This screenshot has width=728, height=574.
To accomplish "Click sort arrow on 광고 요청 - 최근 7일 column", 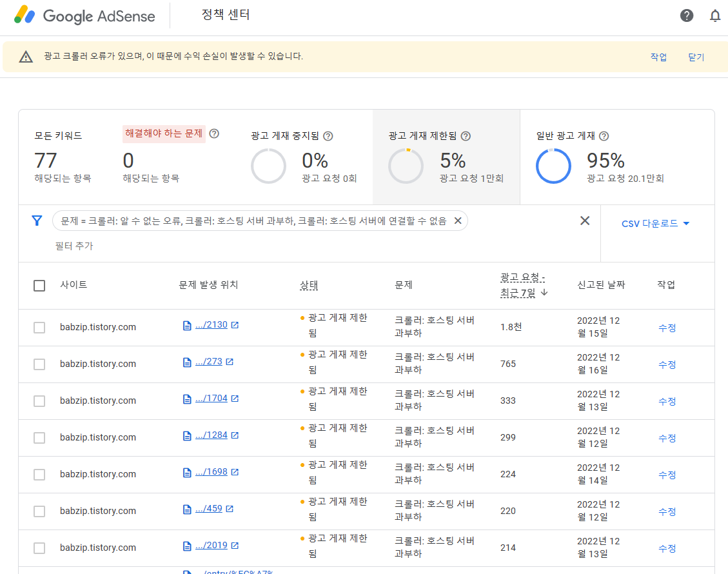I will 544,293.
